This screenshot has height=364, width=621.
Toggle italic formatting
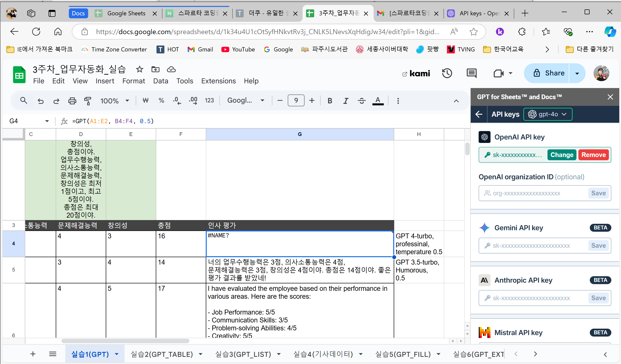pyautogui.click(x=346, y=101)
